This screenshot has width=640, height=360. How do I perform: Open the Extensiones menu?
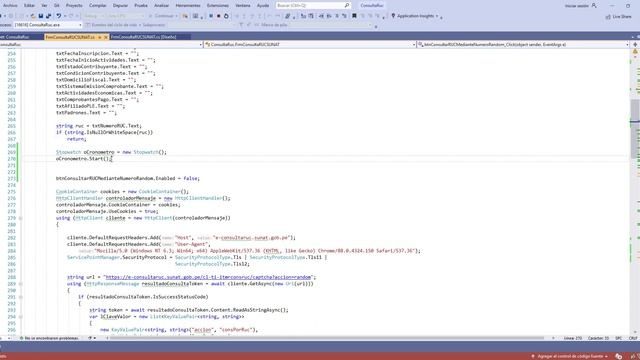[x=218, y=6]
